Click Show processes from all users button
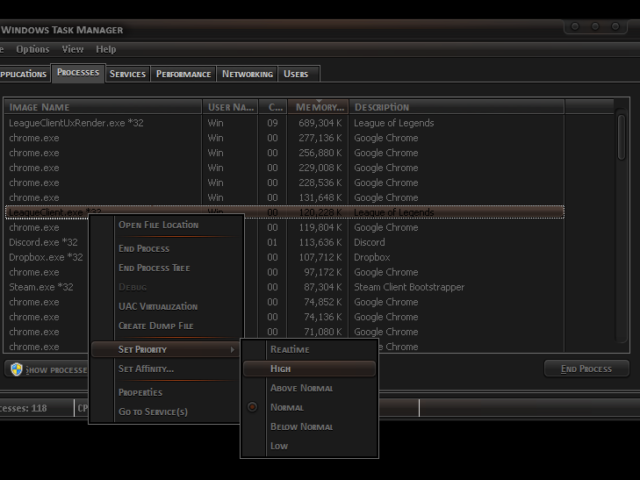Viewport: 640px width, 480px height. pyautogui.click(x=48, y=369)
